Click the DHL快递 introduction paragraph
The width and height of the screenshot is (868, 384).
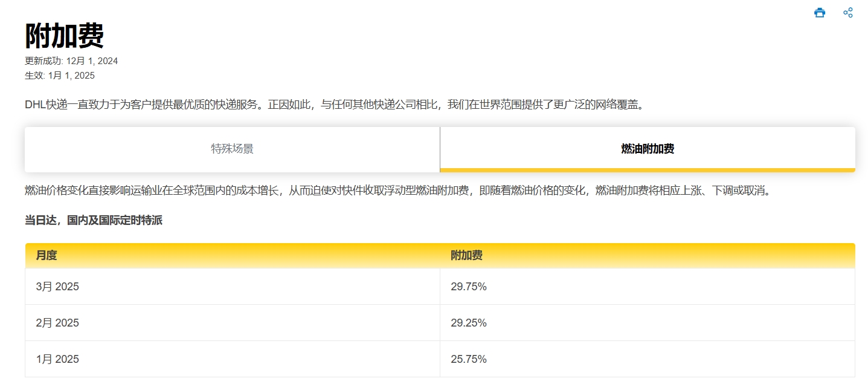(335, 105)
